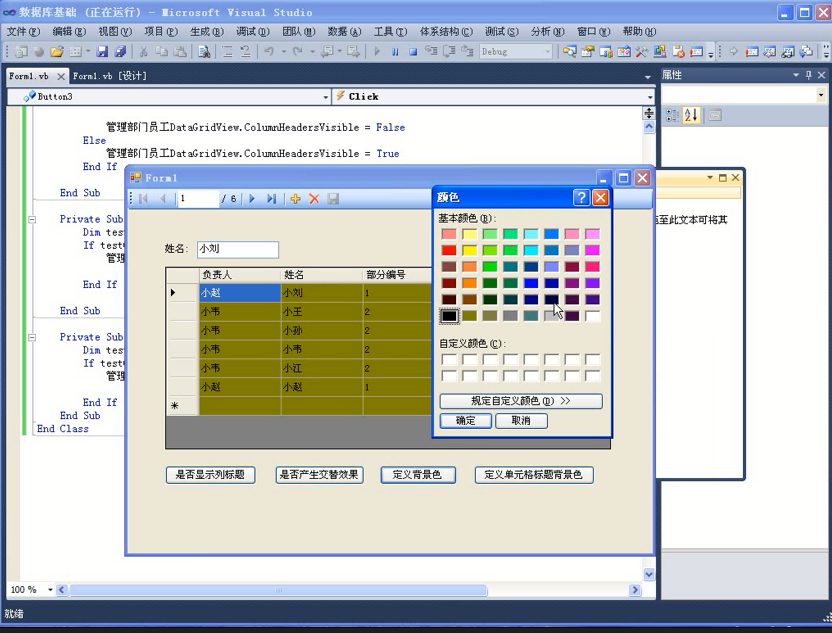The image size is (832, 633).
Task: Add new record with the yellow plus icon
Action: click(296, 198)
